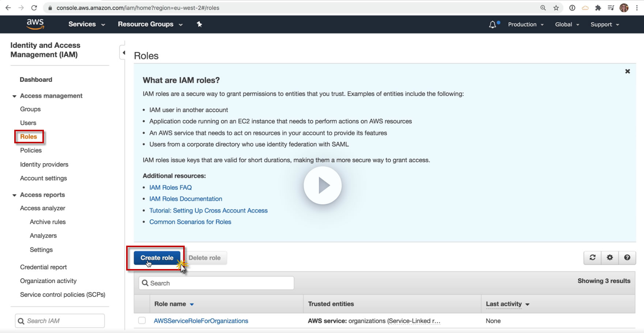Click the Search IAM field
644x333 pixels.
pyautogui.click(x=60, y=321)
